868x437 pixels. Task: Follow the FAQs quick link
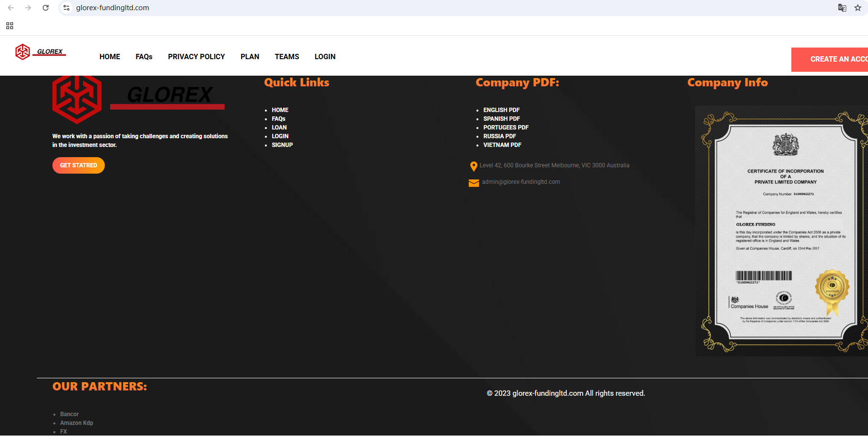click(x=278, y=119)
